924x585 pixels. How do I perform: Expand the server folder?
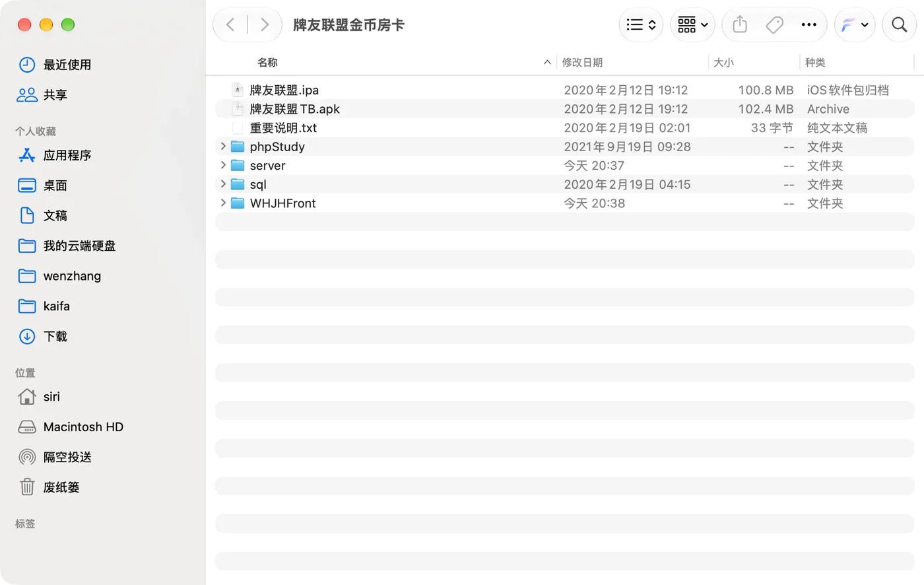(x=223, y=165)
